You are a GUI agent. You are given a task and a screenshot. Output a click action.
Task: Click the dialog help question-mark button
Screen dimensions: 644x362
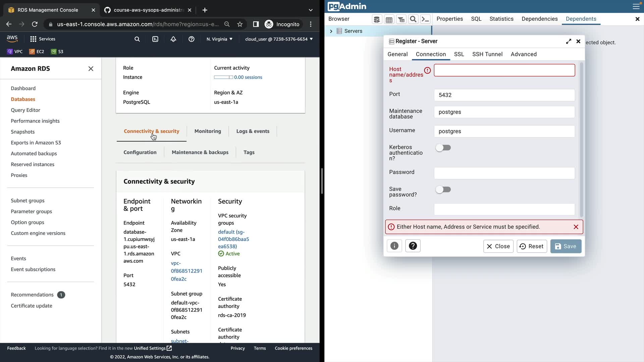[413, 246]
